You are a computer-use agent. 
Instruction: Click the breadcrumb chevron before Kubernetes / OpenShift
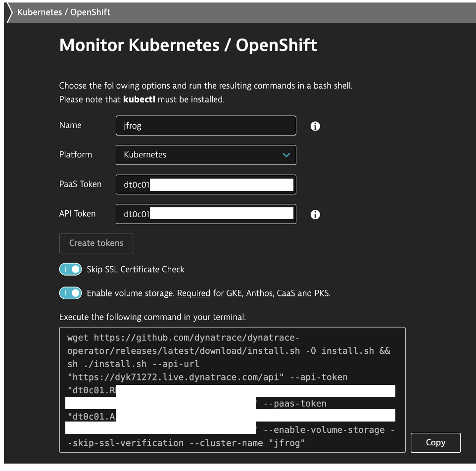click(10, 12)
